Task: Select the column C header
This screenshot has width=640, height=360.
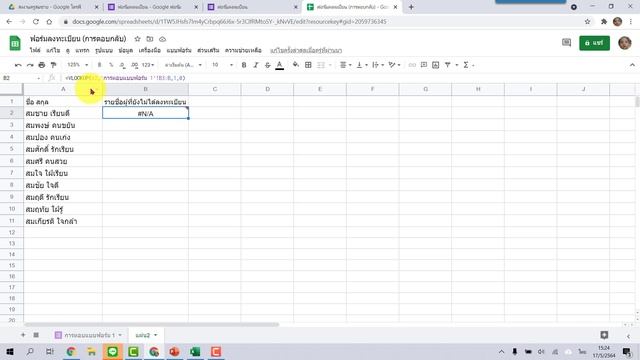Action: tap(215, 89)
